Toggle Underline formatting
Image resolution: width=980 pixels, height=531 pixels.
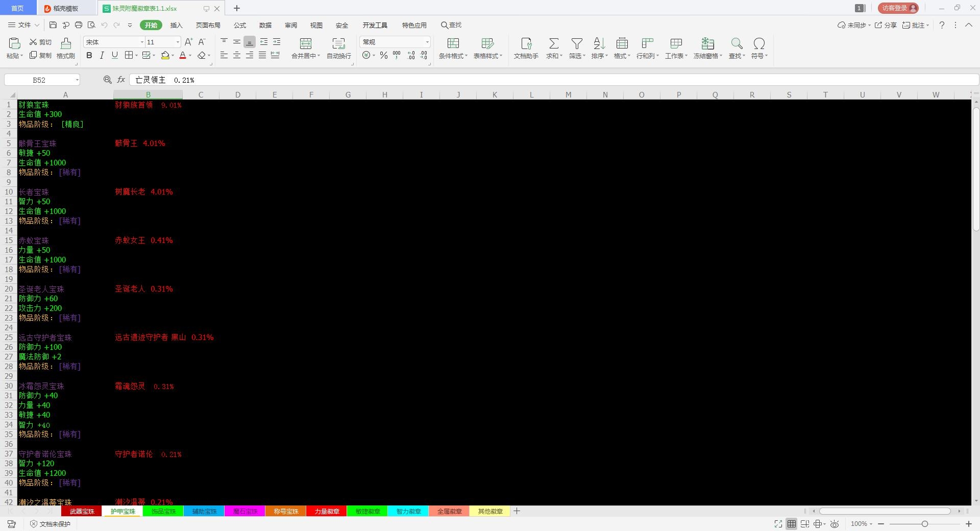tap(115, 55)
